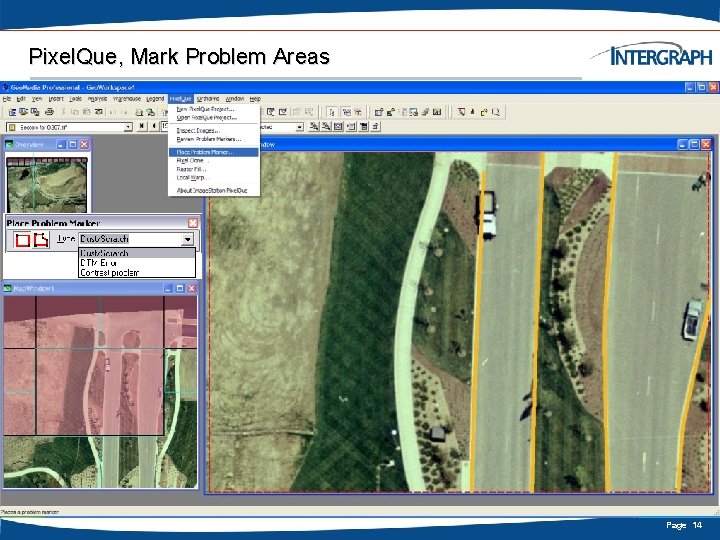Open the Analysis menu

pos(97,99)
